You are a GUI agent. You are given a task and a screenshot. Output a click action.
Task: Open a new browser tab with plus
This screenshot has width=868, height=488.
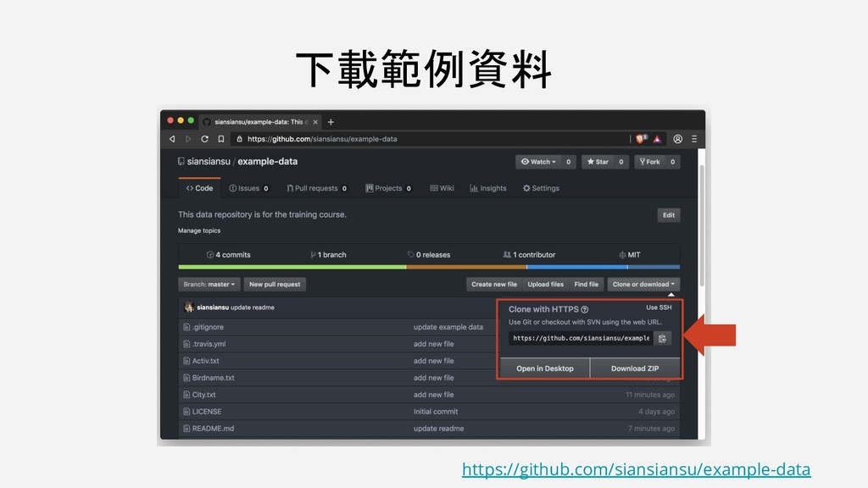pos(331,122)
